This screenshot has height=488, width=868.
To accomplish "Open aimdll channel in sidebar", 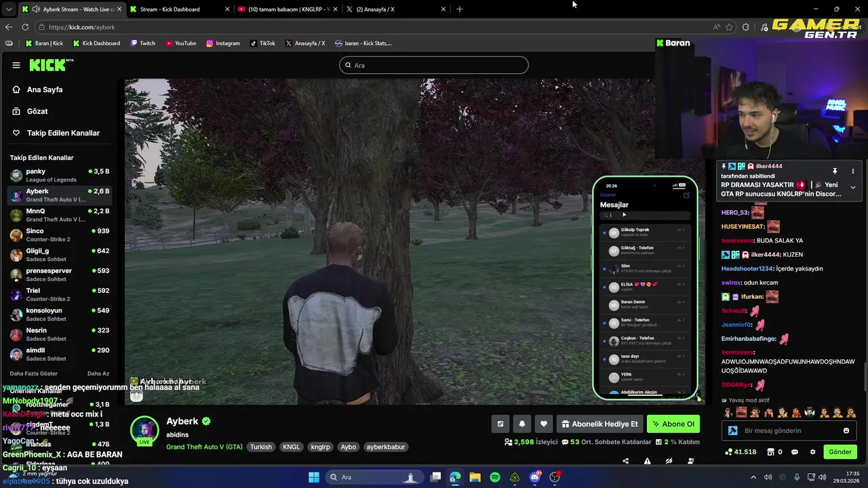I will [61, 354].
